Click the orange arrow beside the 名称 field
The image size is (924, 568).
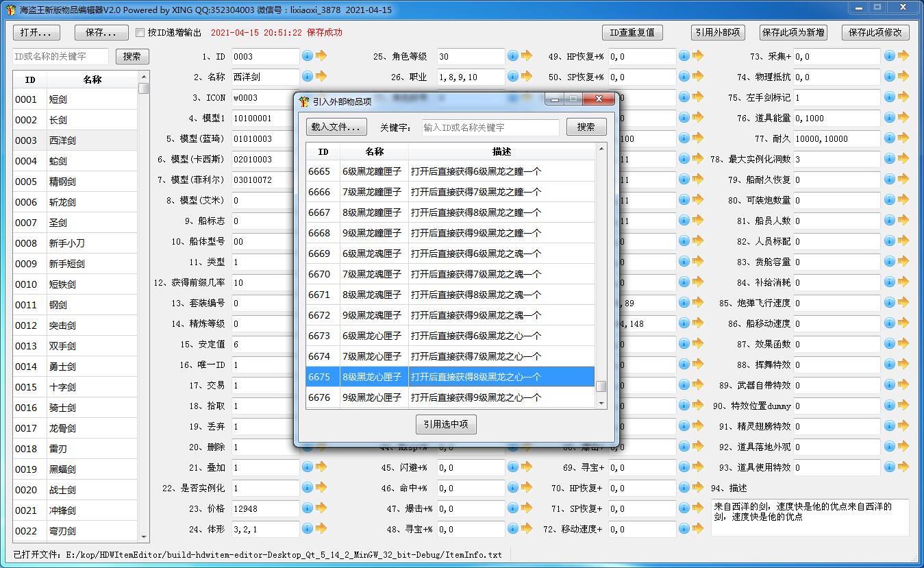[321, 77]
